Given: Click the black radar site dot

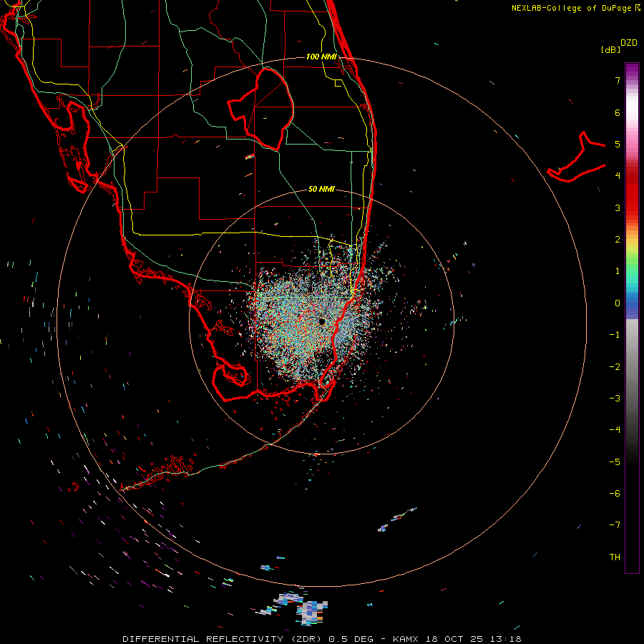Looking at the screenshot, I should (321, 321).
